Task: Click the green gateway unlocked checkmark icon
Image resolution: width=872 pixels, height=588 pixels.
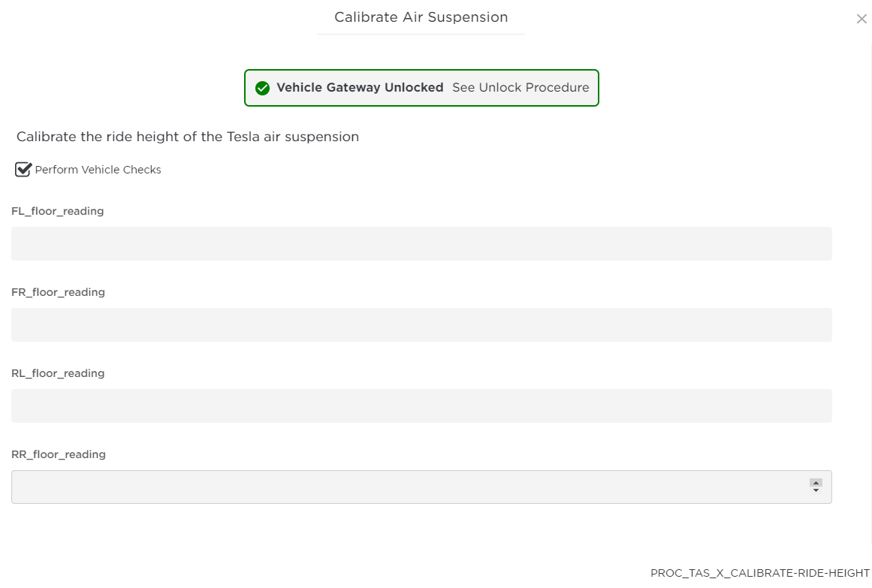Action: [x=262, y=88]
